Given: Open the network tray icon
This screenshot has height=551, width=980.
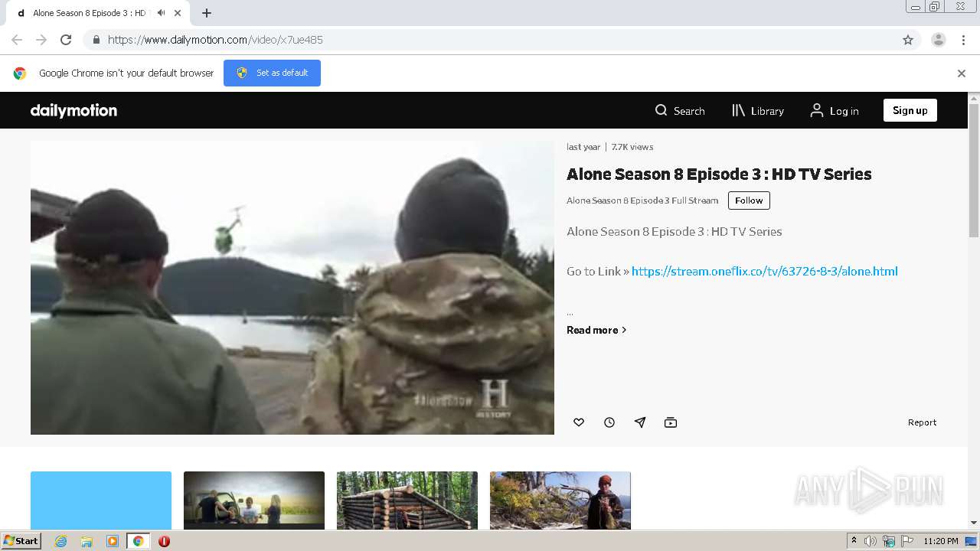Looking at the screenshot, I should click(x=889, y=541).
